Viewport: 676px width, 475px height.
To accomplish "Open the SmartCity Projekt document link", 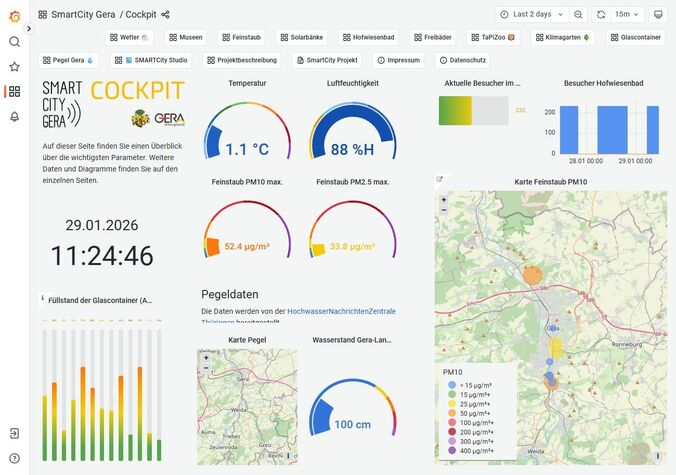I will tap(327, 60).
